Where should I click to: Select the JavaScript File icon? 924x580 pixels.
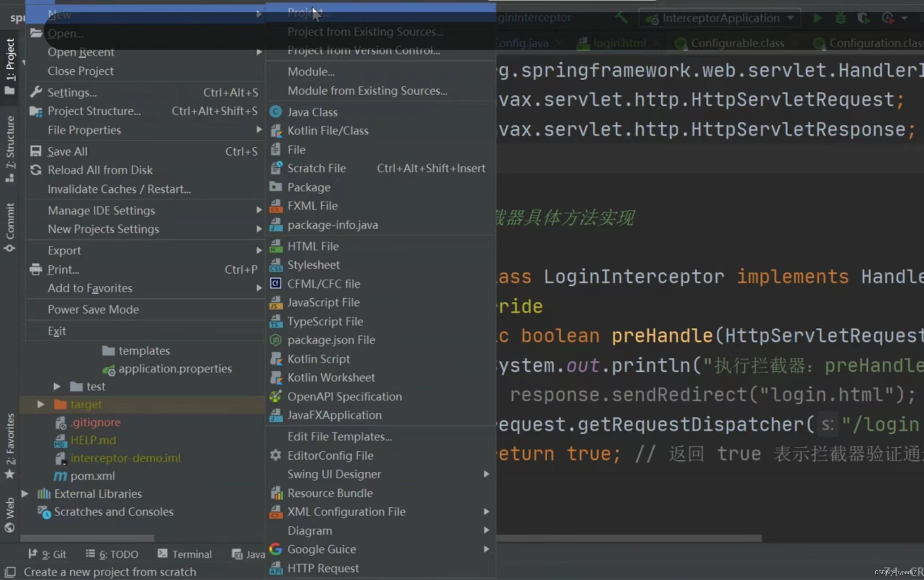click(x=276, y=302)
